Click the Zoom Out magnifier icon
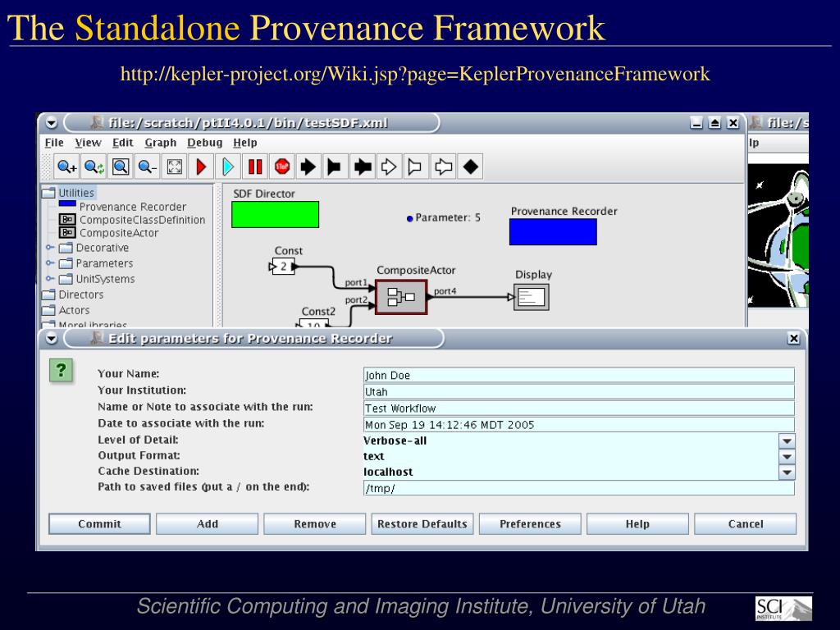840x630 pixels. point(148,167)
